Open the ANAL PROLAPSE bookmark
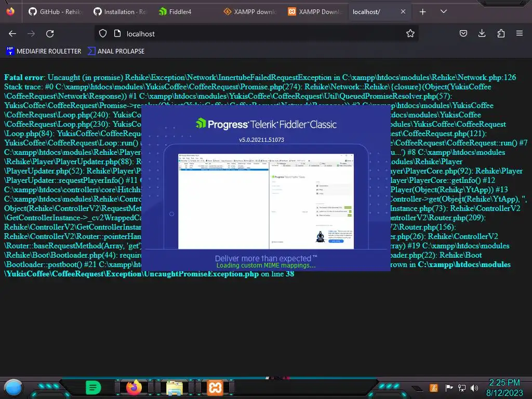Viewport: 532px width, 399px height. click(116, 51)
